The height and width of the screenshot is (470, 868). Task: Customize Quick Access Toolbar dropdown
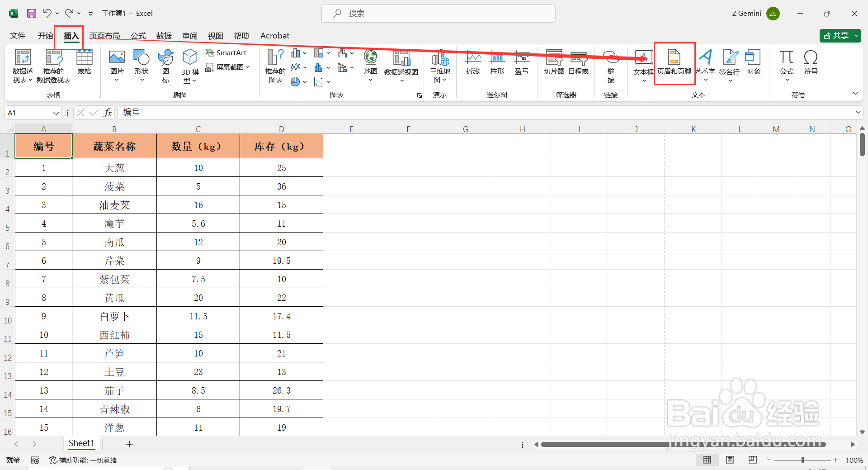pos(90,14)
